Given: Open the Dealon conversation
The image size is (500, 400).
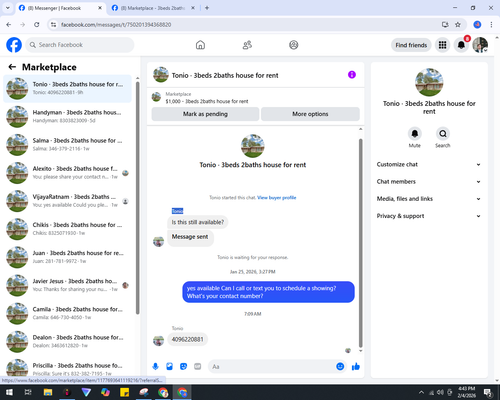Looking at the screenshot, I should 67,341.
